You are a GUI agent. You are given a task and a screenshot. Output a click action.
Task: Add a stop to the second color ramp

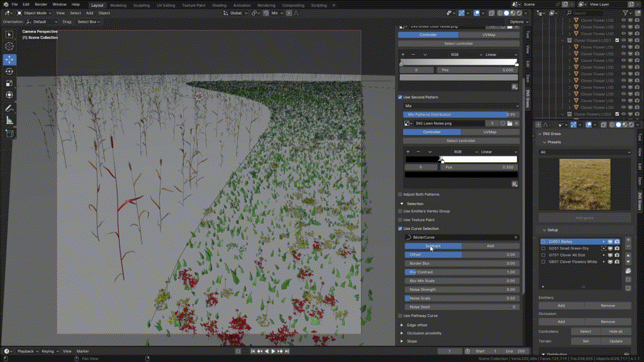pos(408,152)
